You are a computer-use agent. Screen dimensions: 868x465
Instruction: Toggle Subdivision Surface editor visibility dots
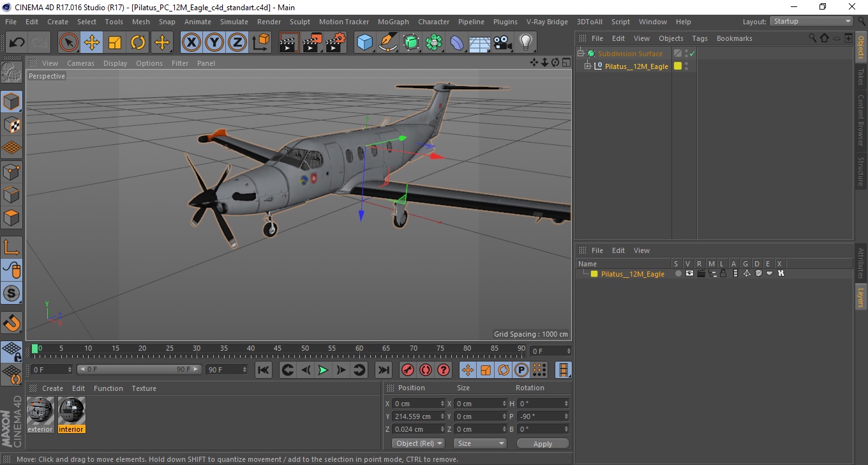(x=686, y=54)
